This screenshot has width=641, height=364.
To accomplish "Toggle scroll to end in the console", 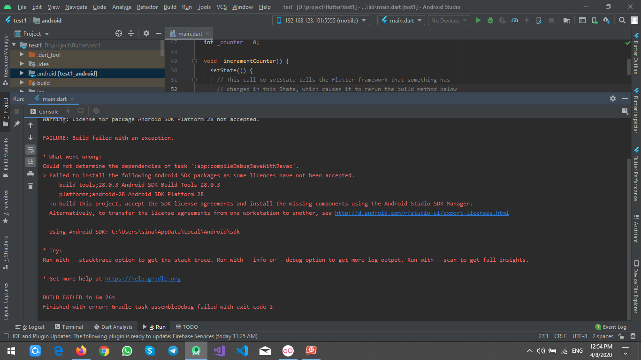I will click(31, 162).
